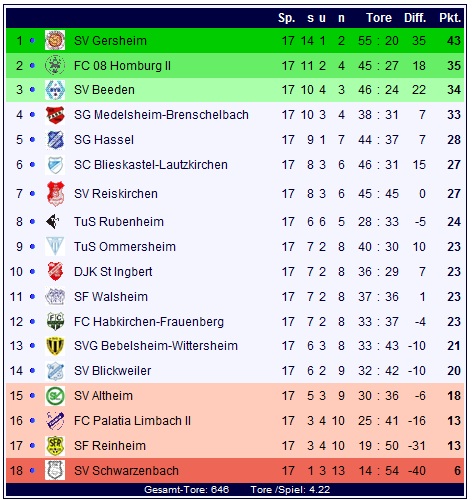
Task: Click the FC 08 Homburg II logo
Action: [55, 65]
